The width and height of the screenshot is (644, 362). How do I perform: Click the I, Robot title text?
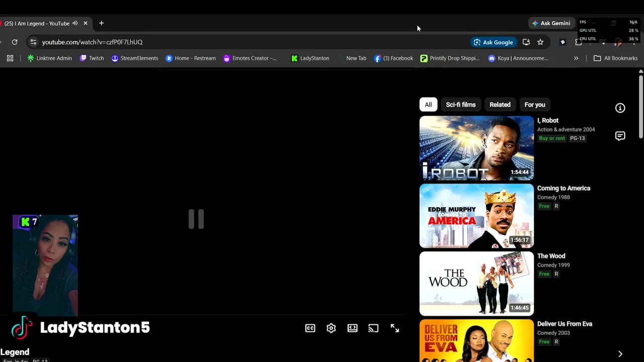coord(548,121)
